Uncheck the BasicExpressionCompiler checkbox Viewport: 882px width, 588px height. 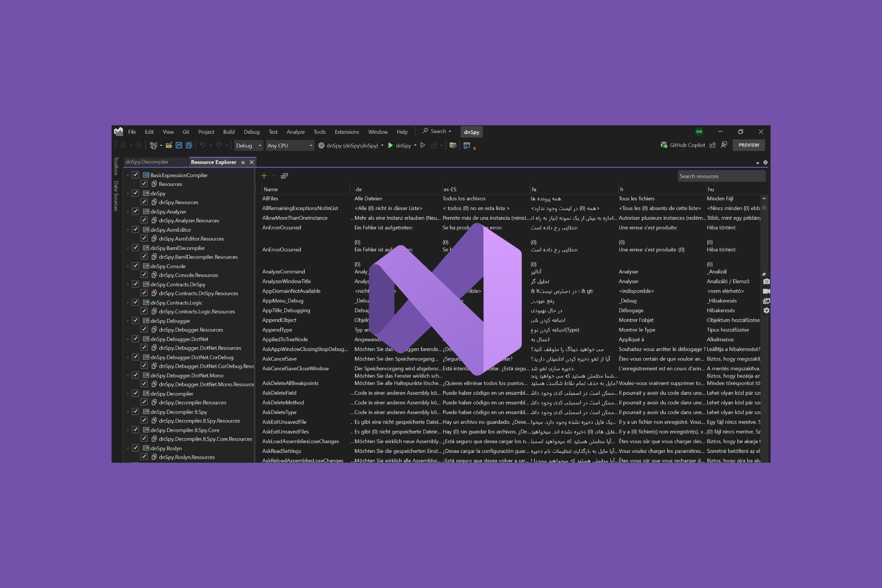pyautogui.click(x=136, y=175)
